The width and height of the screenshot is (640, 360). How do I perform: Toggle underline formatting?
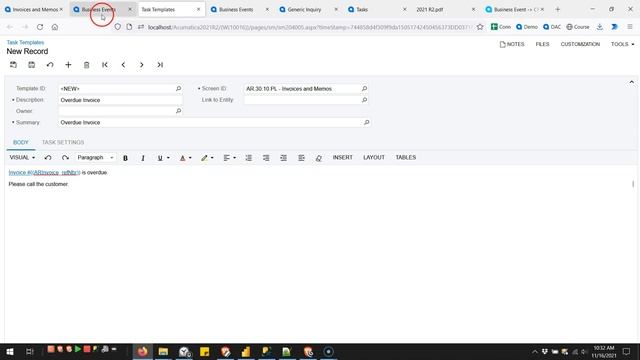[x=160, y=158]
